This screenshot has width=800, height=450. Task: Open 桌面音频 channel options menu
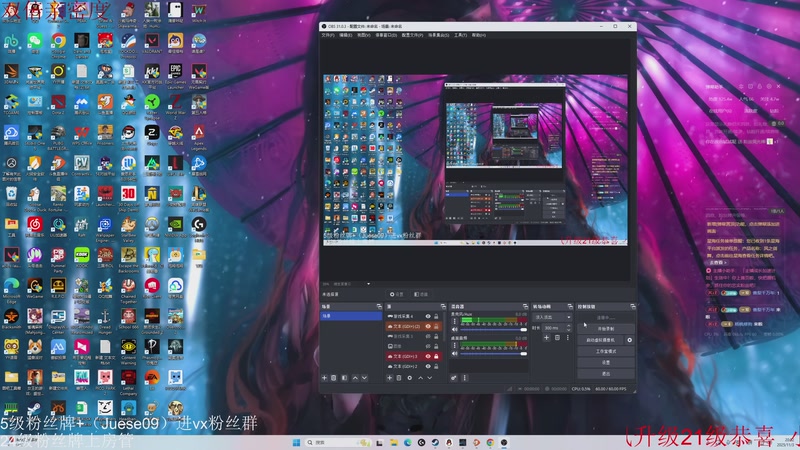pyautogui.click(x=455, y=345)
